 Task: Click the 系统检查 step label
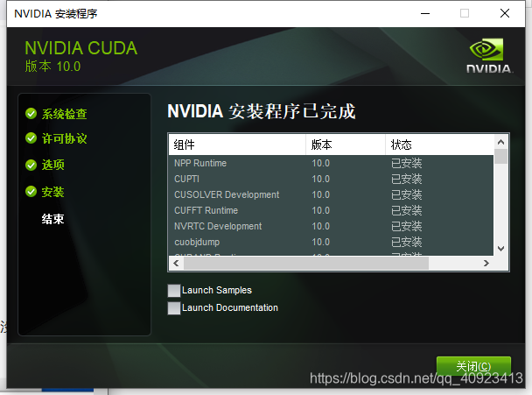(64, 114)
